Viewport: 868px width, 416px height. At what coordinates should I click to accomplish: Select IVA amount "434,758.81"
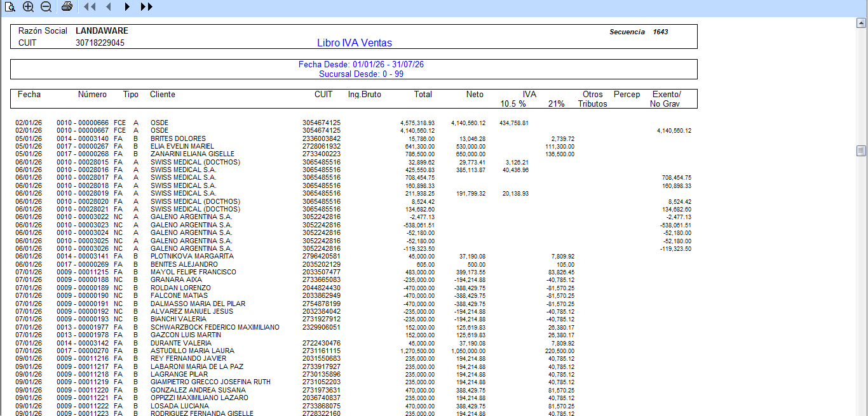[514, 123]
